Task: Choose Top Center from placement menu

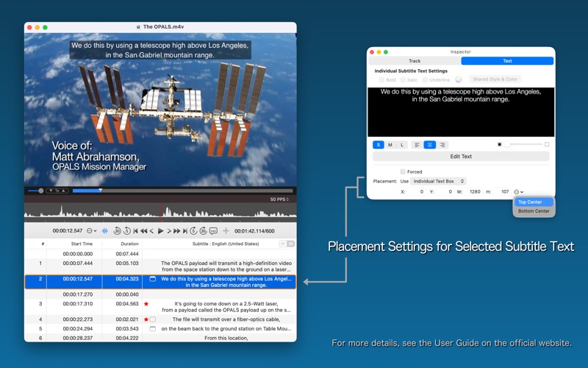Action: pyautogui.click(x=534, y=202)
